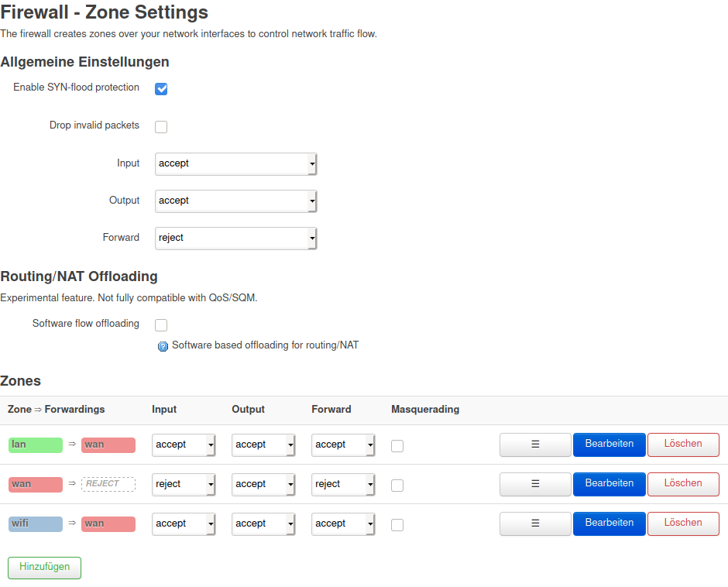Click the dashed REJECT forwarding badge

pos(108,485)
